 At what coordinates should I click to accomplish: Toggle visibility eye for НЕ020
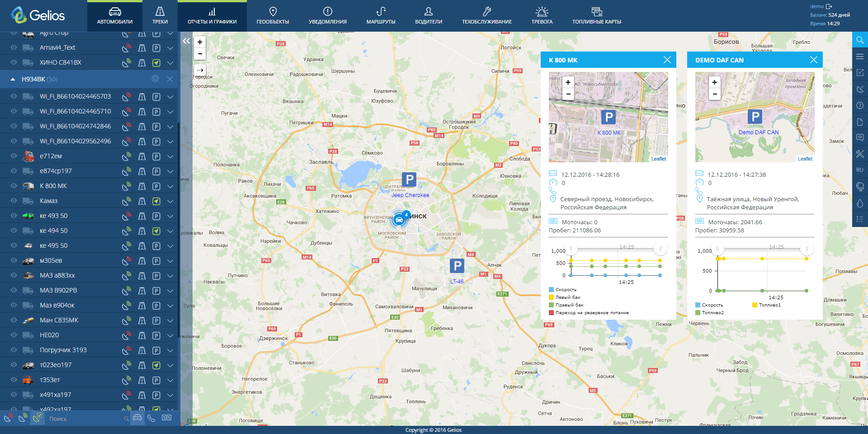14,335
